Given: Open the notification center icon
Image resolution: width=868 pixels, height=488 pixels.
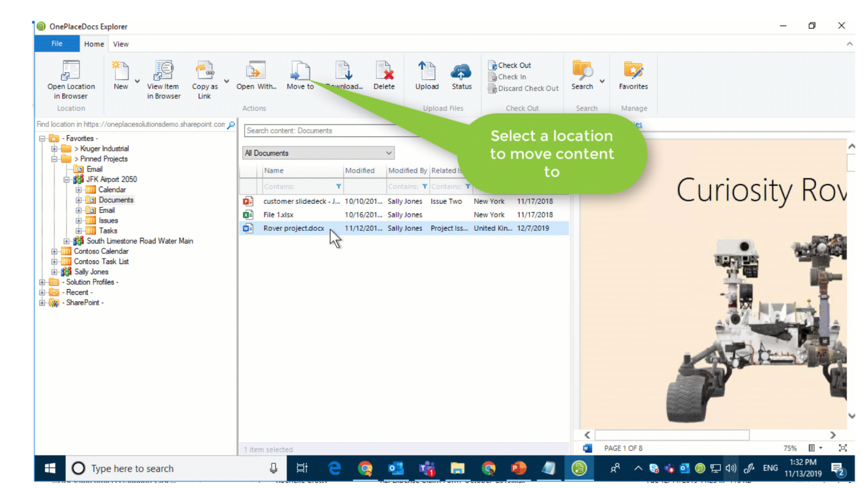Looking at the screenshot, I should [837, 468].
